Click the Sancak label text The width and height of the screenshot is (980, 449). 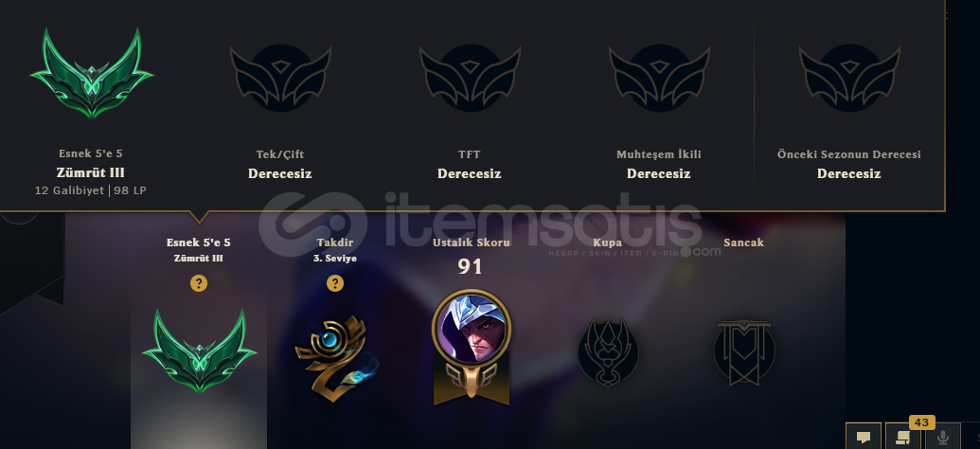pyautogui.click(x=743, y=242)
